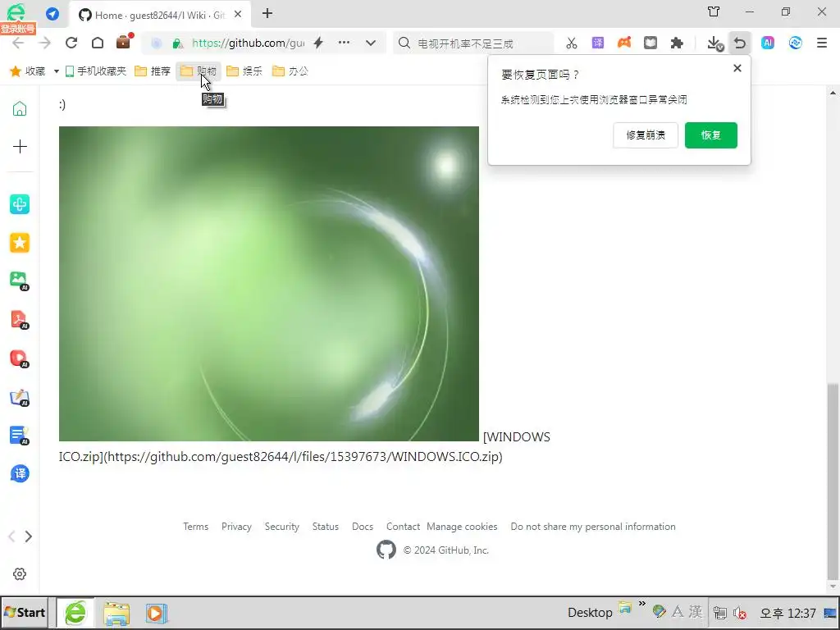Image resolution: width=840 pixels, height=630 pixels.
Task: Open the reader book icon in toolbar
Action: tap(651, 43)
